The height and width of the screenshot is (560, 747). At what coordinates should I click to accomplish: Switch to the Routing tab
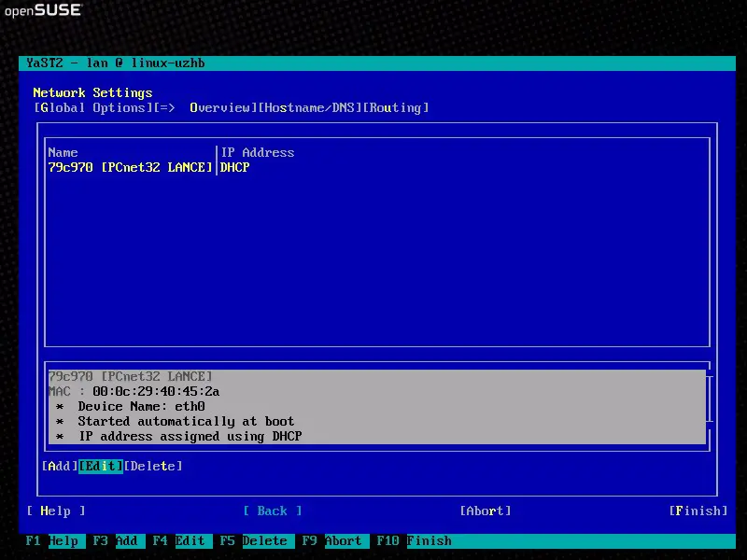396,108
